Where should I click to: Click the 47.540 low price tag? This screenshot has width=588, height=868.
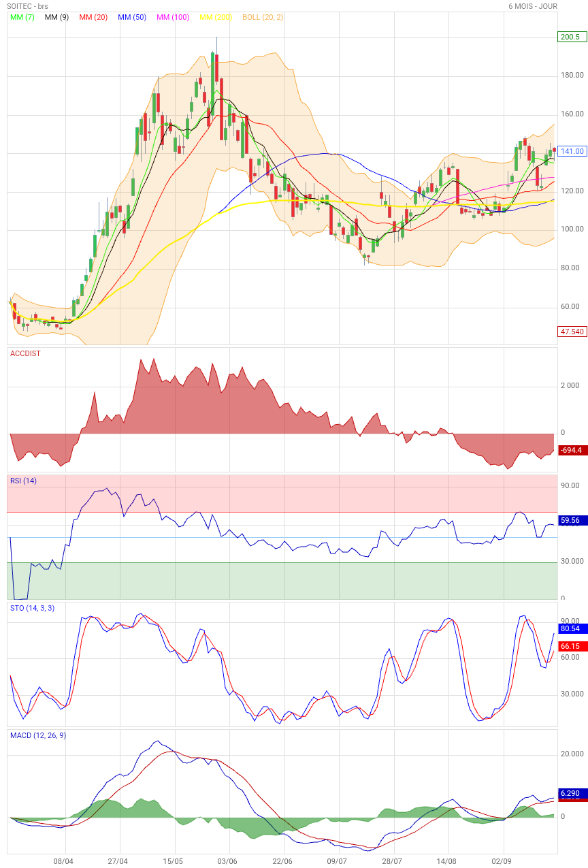[x=572, y=332]
